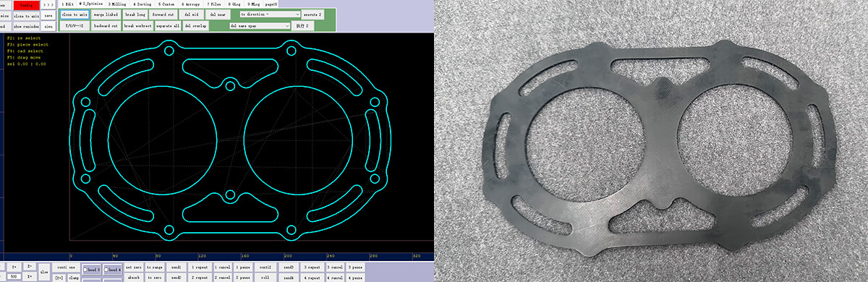Click the 4 pause button
The image size is (868, 282).
(x=355, y=278)
